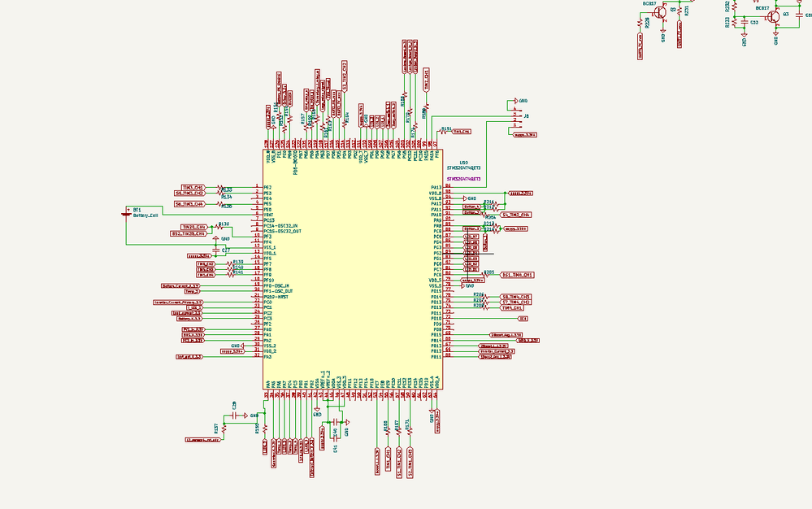Select the BT1 Battery_Cell symbol
Screen dimensions: 812x509
(126, 213)
